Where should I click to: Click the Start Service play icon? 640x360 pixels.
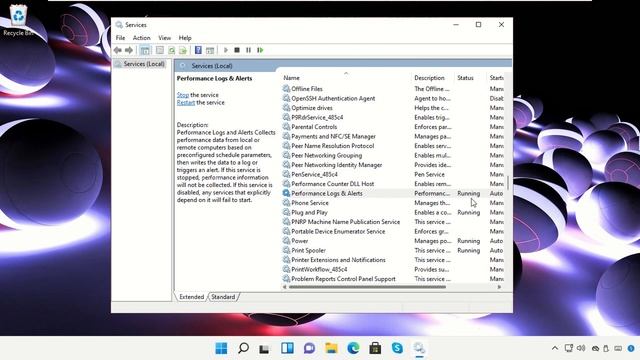(226, 50)
